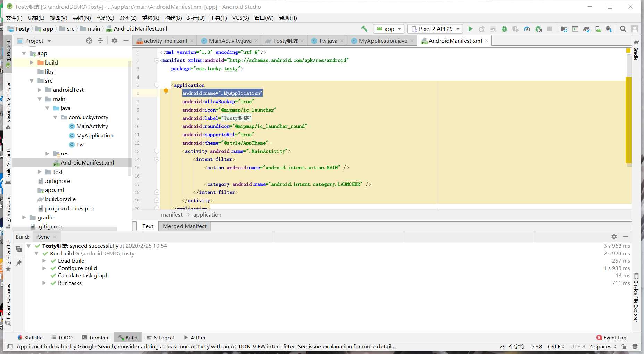This screenshot has width=644, height=354.
Task: Open the app run configuration dropdown
Action: tap(388, 29)
